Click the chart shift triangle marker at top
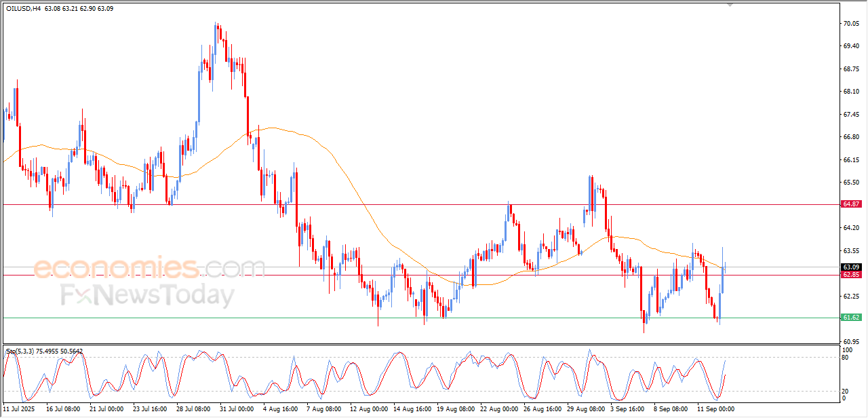The image size is (868, 418). tap(730, 5)
